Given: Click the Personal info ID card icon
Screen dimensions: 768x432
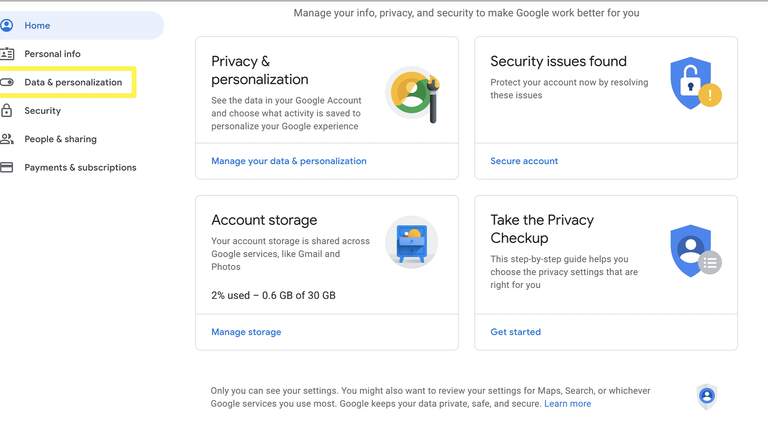Looking at the screenshot, I should (7, 54).
